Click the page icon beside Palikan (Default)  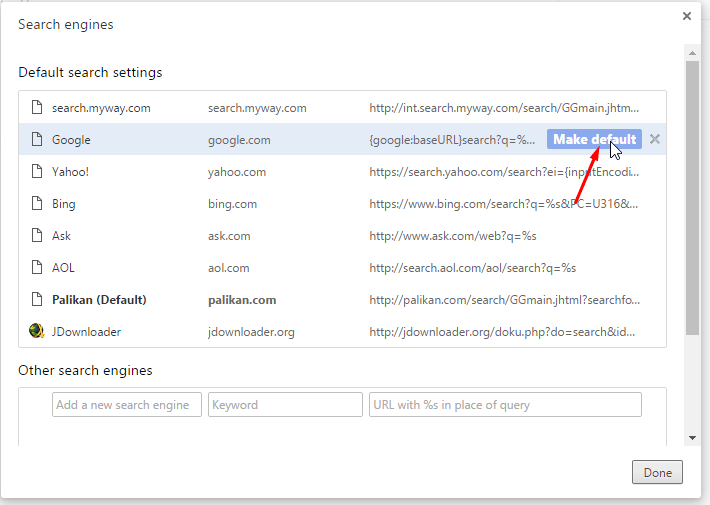pyautogui.click(x=37, y=299)
